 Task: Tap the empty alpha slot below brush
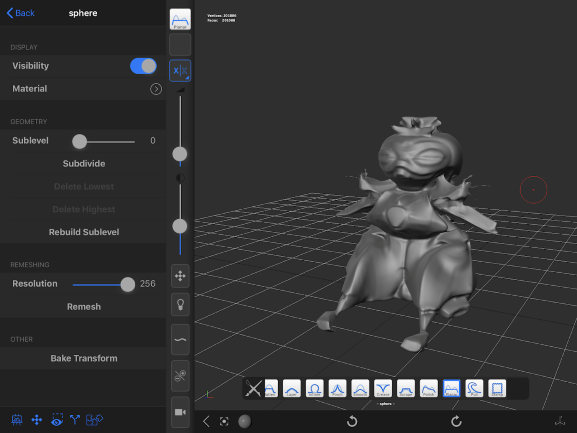click(x=180, y=45)
